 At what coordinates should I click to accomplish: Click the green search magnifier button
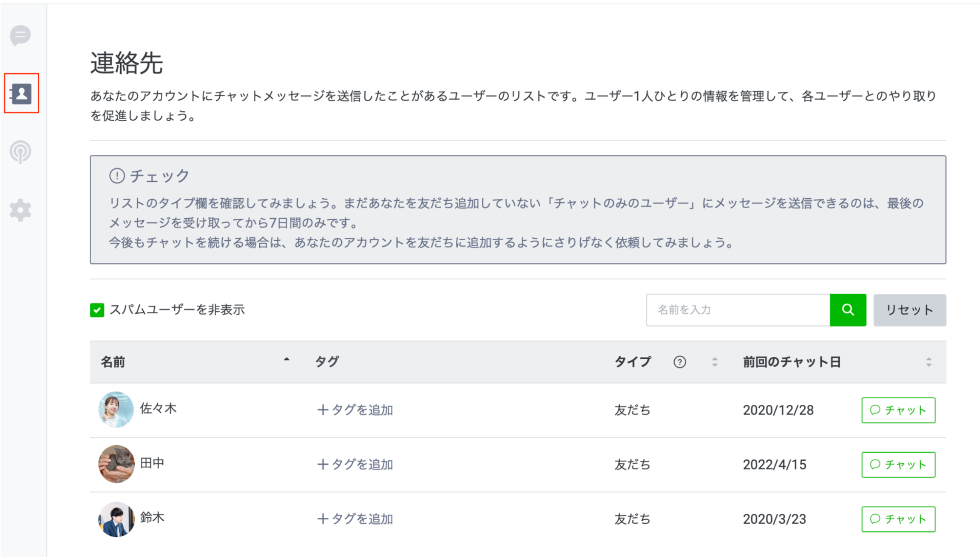pyautogui.click(x=848, y=310)
